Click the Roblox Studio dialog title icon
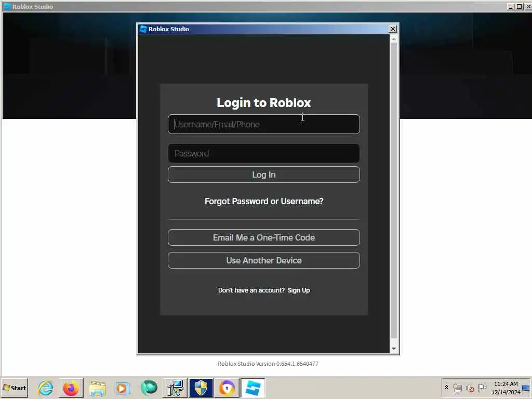Screen dimensions: 532x399 [143, 29]
